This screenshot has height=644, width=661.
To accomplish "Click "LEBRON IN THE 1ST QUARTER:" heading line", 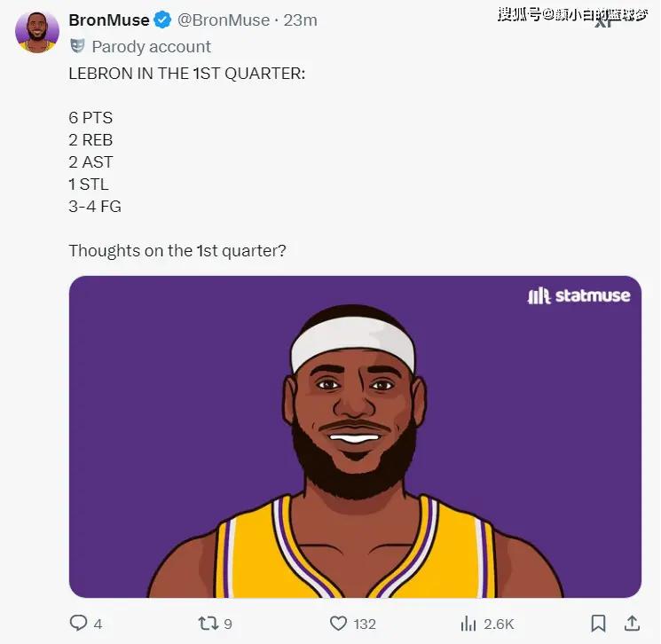I will 186,74.
